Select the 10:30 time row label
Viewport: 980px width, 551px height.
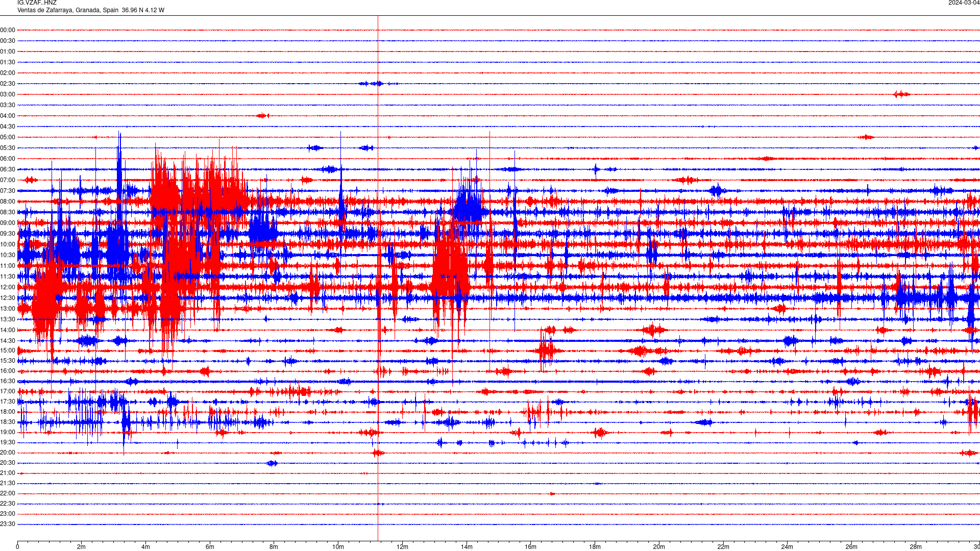[8, 255]
